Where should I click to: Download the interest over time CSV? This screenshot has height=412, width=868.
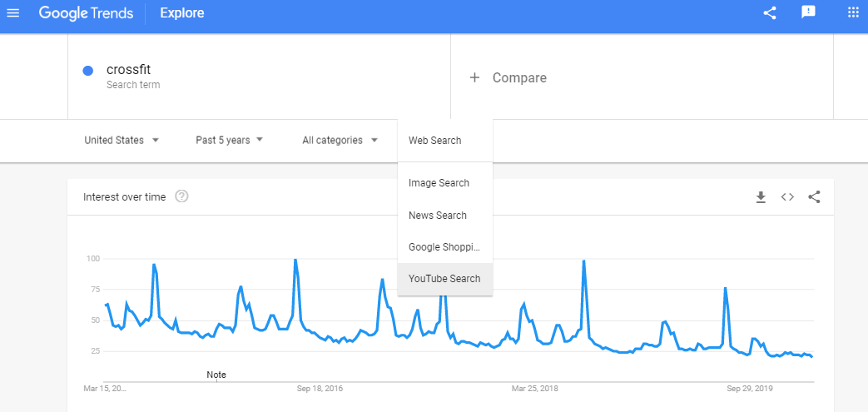(760, 197)
